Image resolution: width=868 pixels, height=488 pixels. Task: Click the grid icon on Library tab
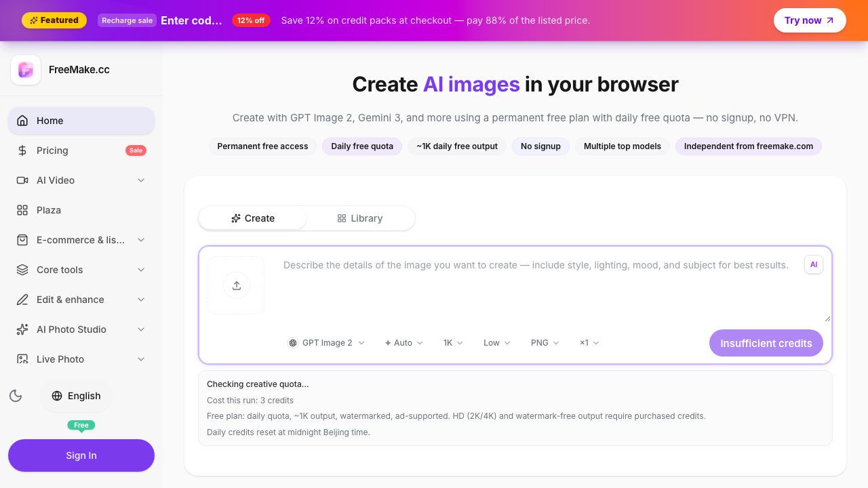click(342, 218)
